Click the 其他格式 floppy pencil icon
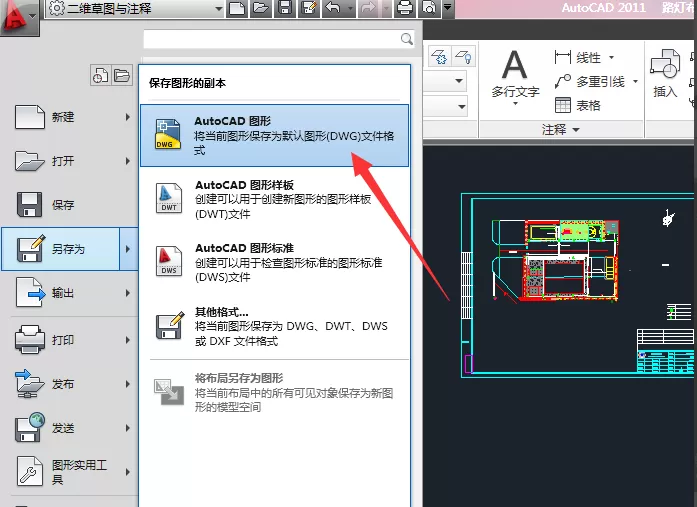 point(170,325)
